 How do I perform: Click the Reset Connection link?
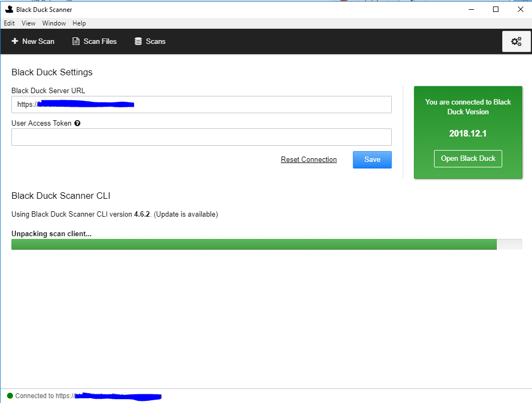(x=308, y=159)
